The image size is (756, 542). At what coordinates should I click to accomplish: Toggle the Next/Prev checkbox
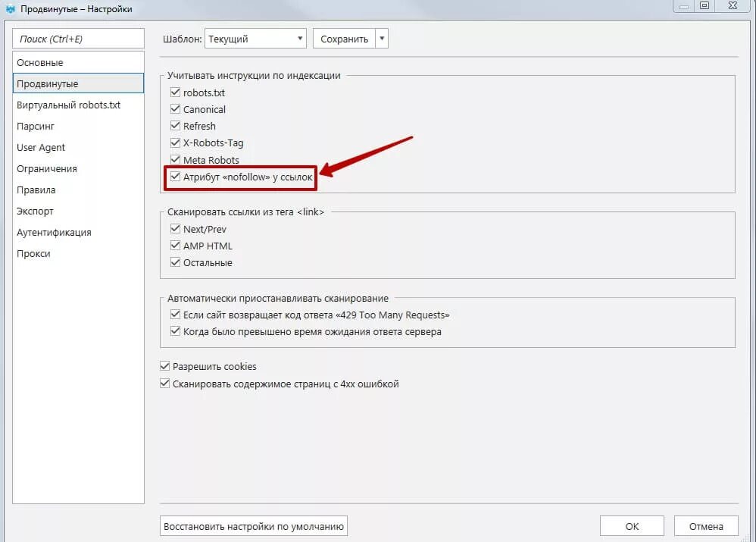coord(175,228)
